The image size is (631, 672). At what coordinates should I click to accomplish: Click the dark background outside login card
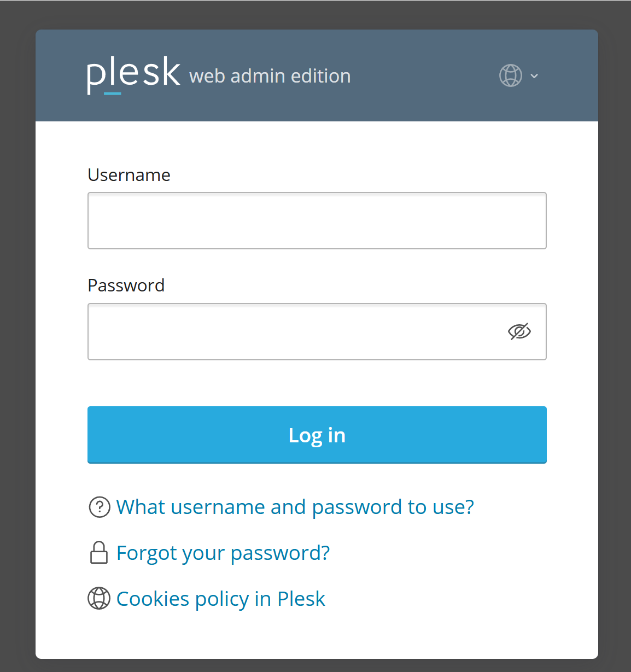click(16, 328)
